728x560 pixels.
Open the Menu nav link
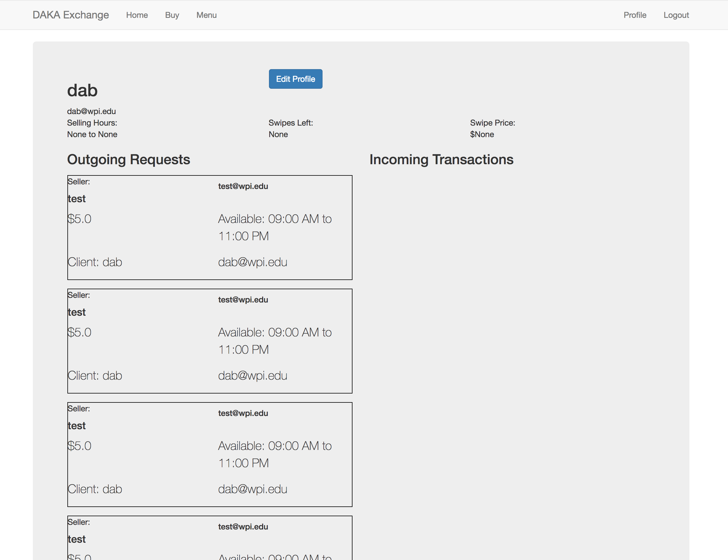pyautogui.click(x=206, y=15)
